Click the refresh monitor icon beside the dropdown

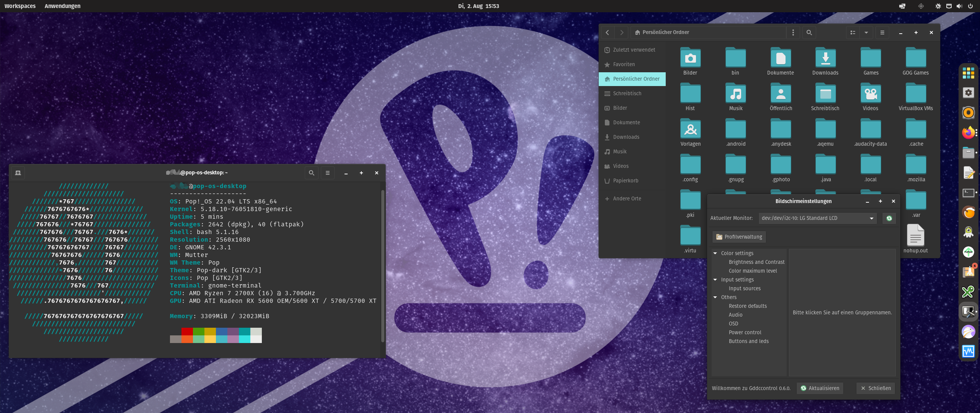(x=889, y=218)
